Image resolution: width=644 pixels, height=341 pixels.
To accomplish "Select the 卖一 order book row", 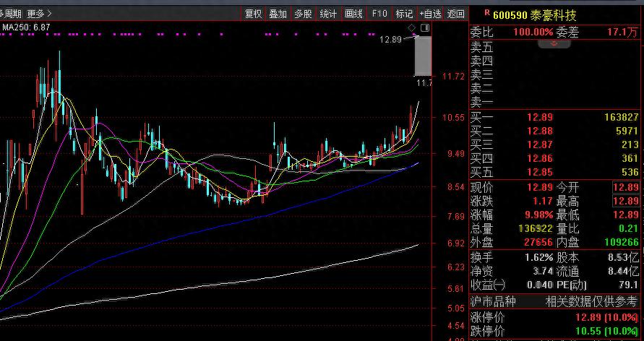I will click(556, 101).
